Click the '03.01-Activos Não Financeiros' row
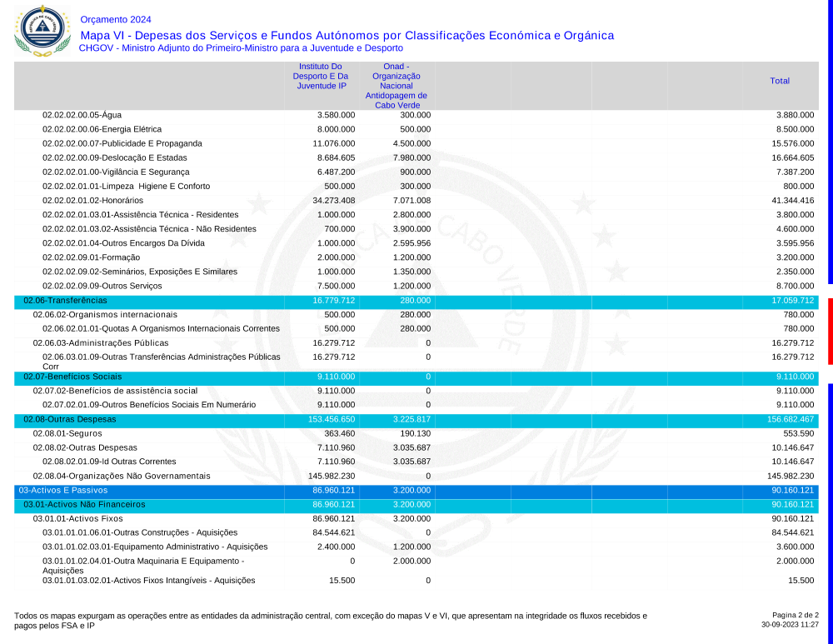This screenshot has width=833, height=644. [x=84, y=505]
